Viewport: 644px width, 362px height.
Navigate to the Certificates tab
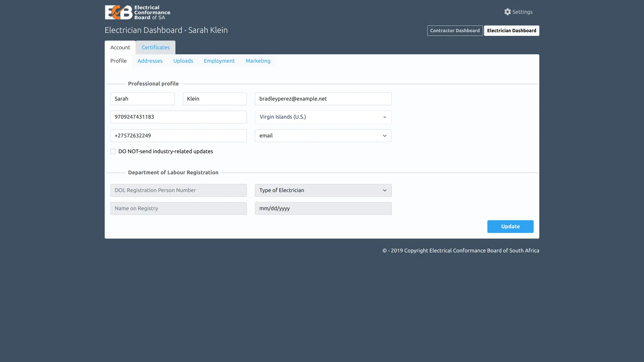click(x=155, y=47)
